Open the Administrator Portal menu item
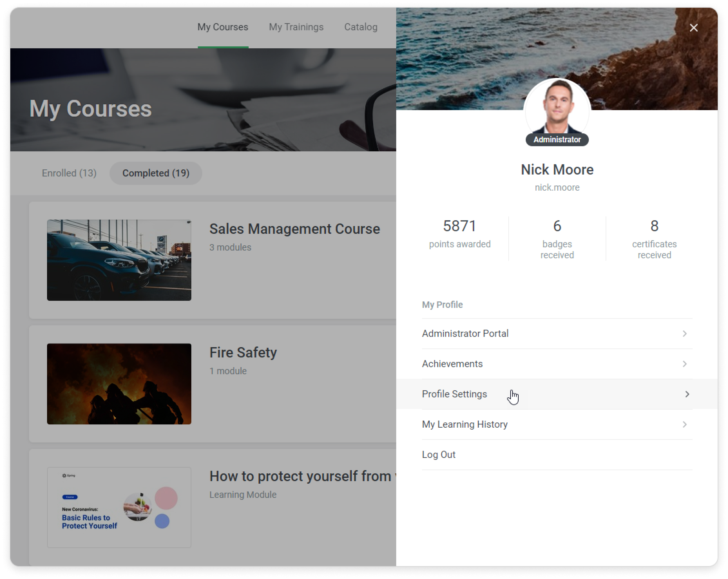Screen dimensions: 728x579 point(465,334)
